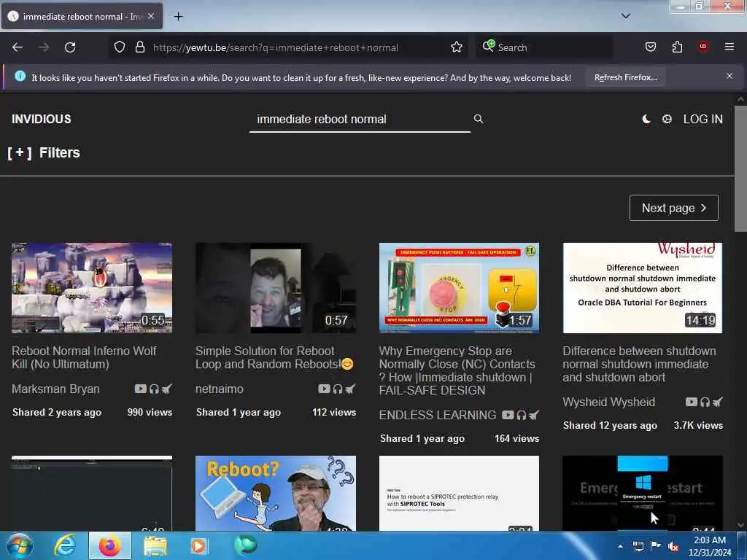
Task: YouTube icon beside ENDLESS LEARNING channel
Action: [508, 415]
